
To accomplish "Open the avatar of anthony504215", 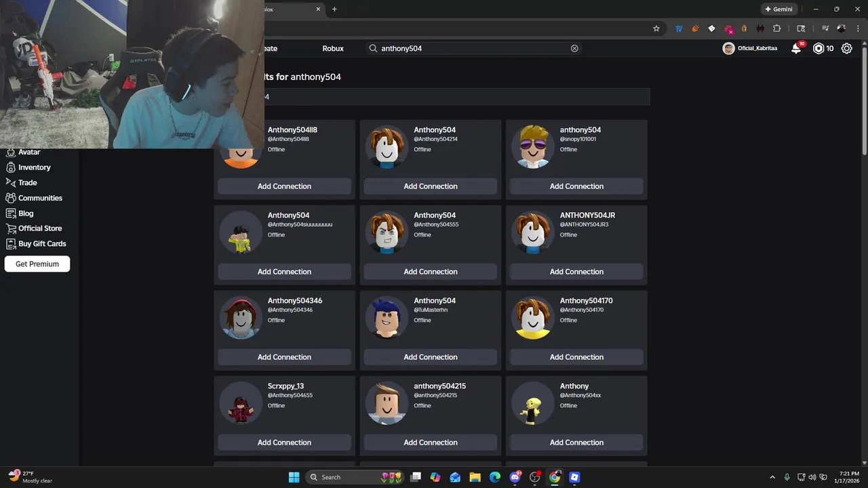I will [x=387, y=403].
